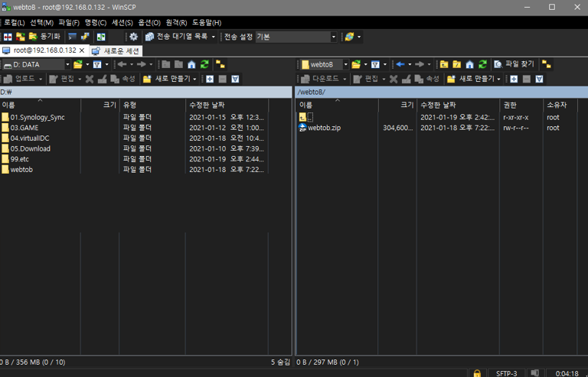The width and height of the screenshot is (588, 377).
Task: Sort remote panel by 권한 column header
Action: [521, 106]
